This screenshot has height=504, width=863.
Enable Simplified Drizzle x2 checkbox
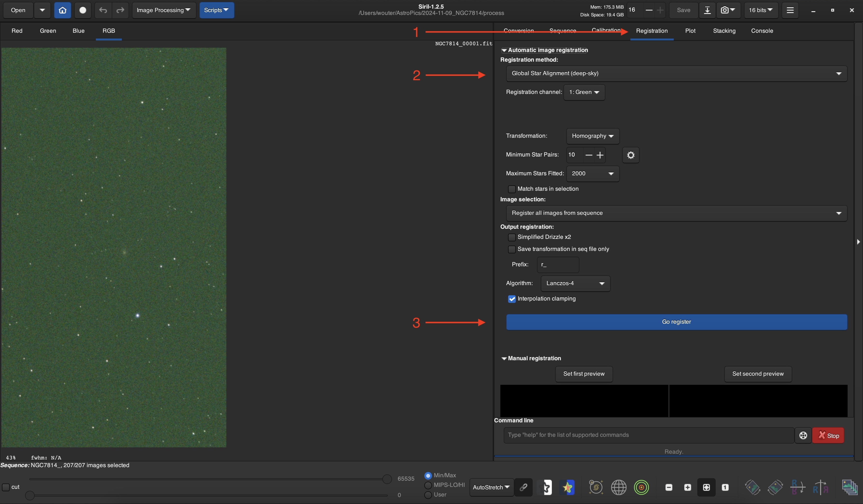point(512,237)
